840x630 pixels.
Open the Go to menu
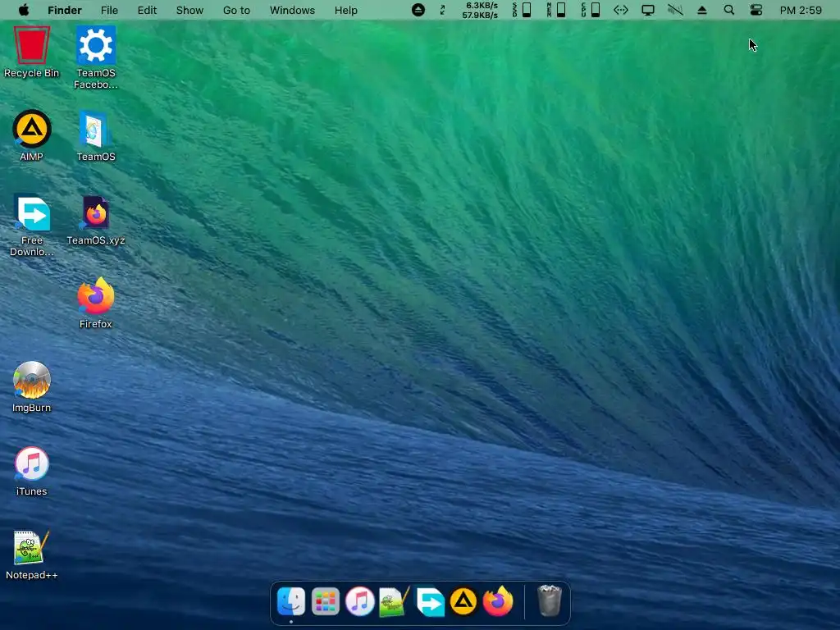point(236,10)
